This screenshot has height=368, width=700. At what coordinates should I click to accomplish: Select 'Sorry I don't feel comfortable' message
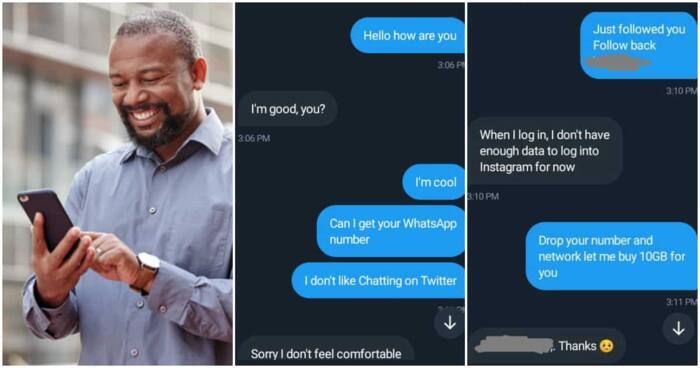tap(326, 351)
